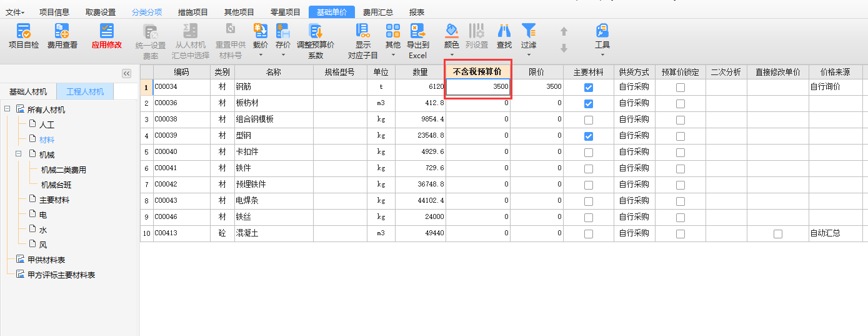This screenshot has width=868, height=336.
Task: Click 显示对应子目 toolbar icon
Action: (362, 31)
